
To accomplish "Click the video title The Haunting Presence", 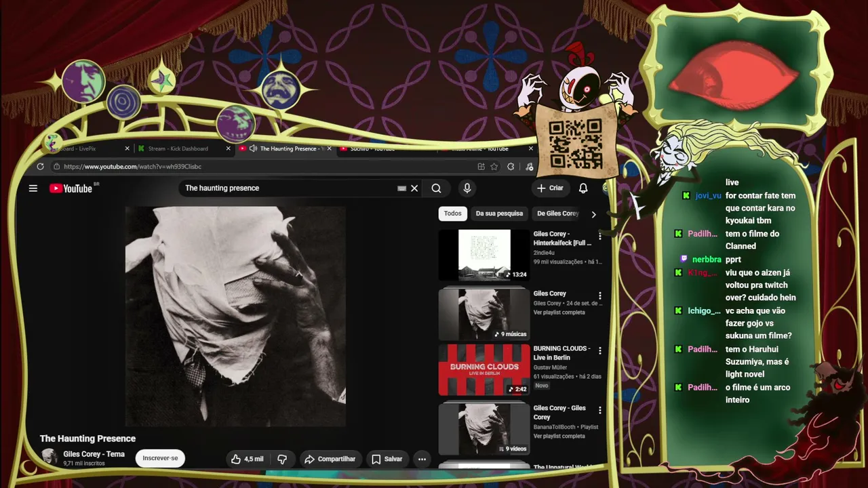I will (87, 439).
